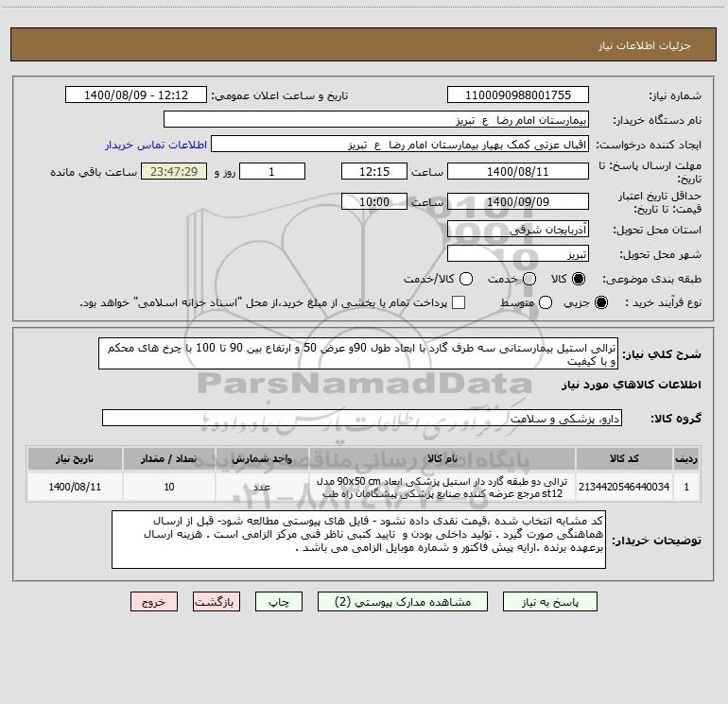Click the تعداد / مقدار column header
The image size is (728, 704).
point(169,458)
